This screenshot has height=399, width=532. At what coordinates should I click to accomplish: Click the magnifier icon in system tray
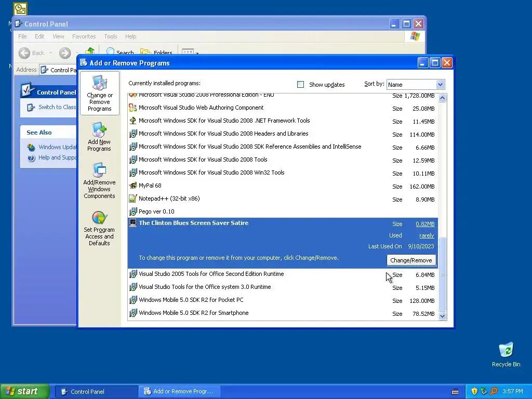pos(494,391)
